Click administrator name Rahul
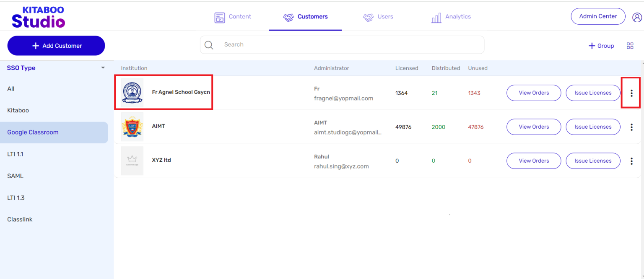Image resolution: width=644 pixels, height=280 pixels. tap(322, 157)
